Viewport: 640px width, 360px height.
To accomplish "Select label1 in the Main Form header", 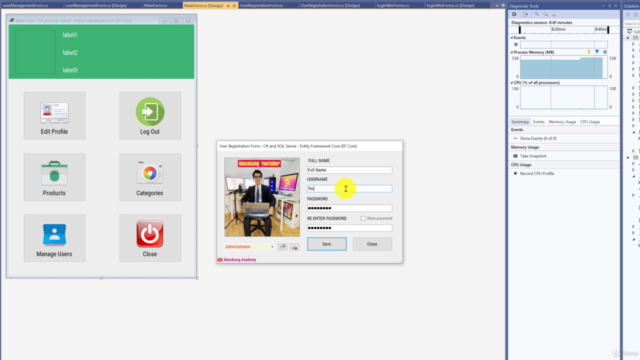I will 70,35.
